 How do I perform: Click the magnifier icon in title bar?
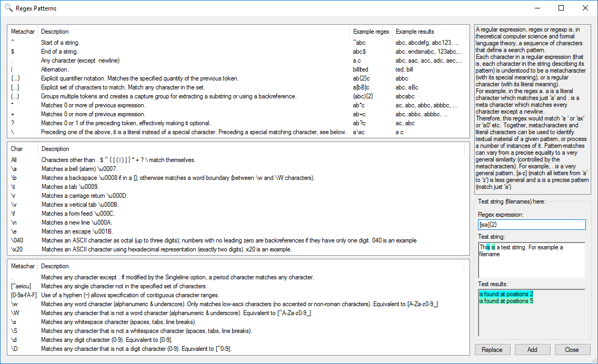coord(8,8)
